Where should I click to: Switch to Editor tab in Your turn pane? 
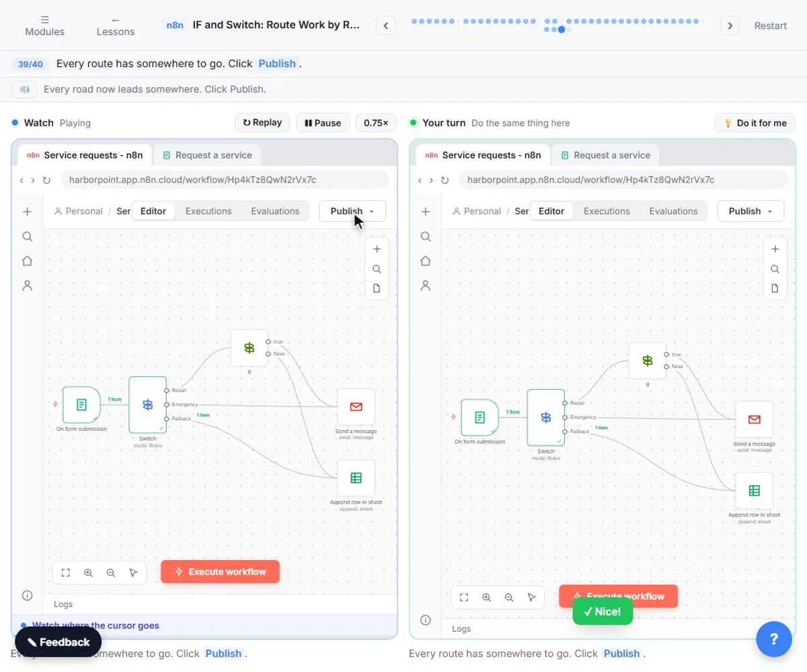tap(551, 211)
